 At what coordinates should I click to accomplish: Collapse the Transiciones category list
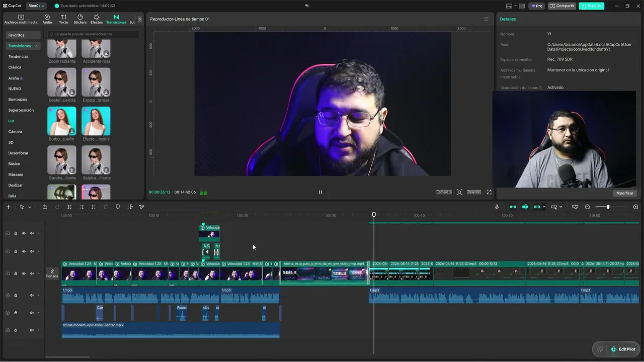click(36, 46)
